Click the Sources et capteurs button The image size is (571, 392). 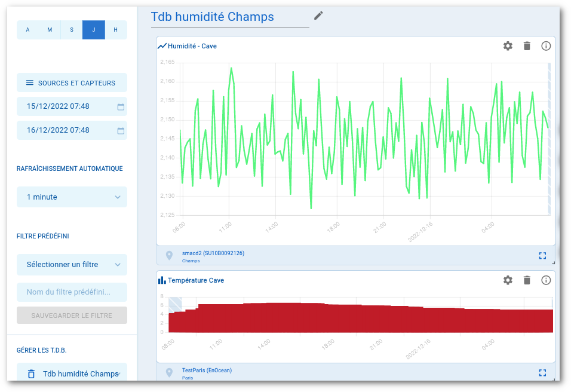pyautogui.click(x=72, y=83)
